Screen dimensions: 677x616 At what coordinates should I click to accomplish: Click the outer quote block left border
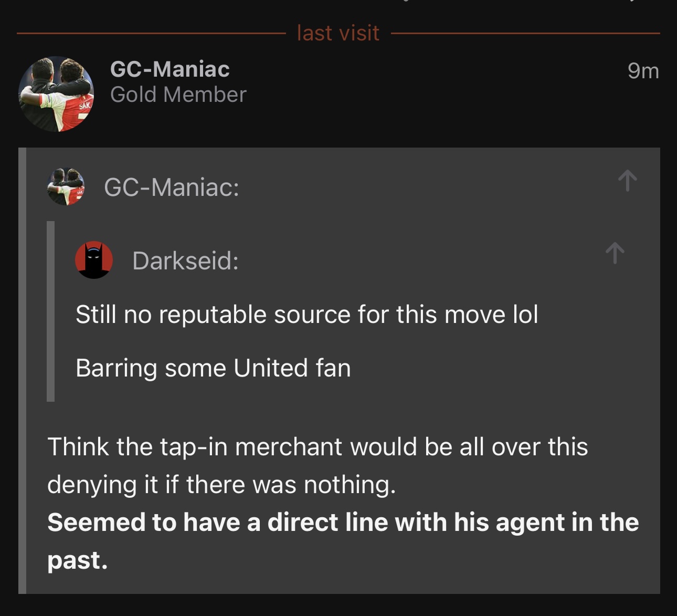click(22, 371)
